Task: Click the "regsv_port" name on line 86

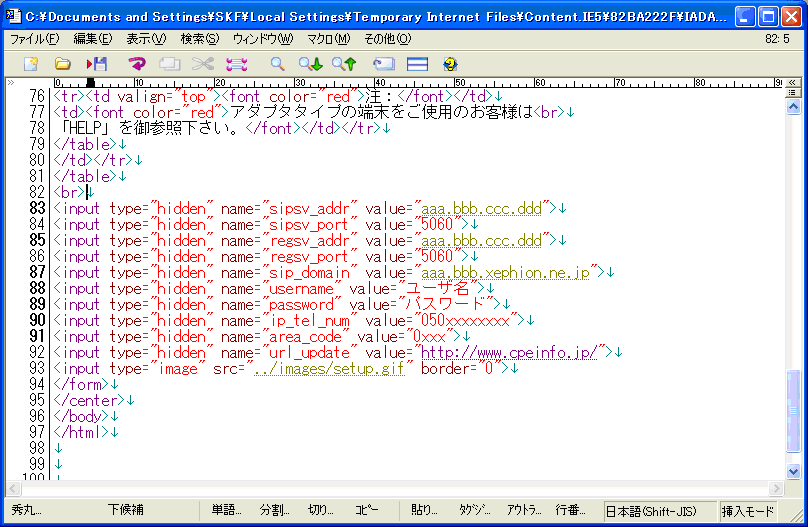Action: tap(309, 257)
